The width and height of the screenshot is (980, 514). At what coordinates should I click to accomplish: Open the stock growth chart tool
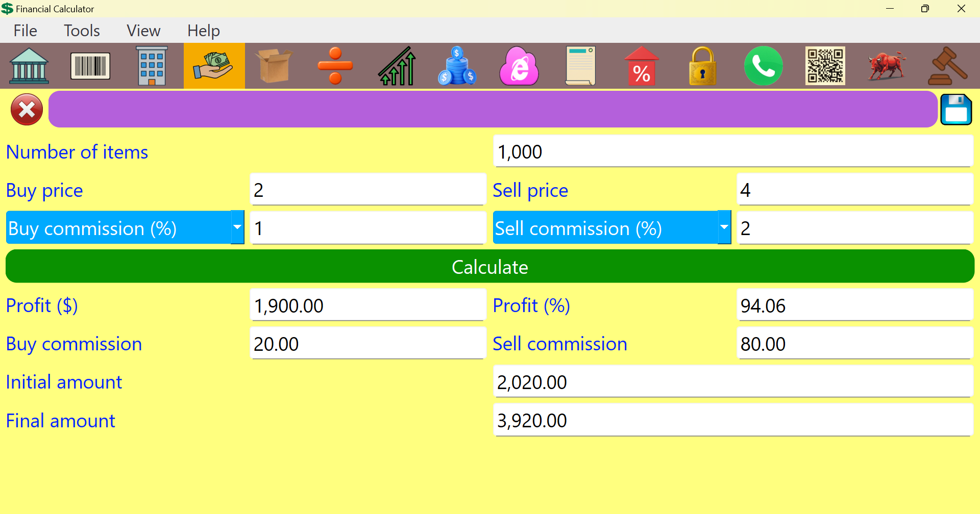(397, 65)
